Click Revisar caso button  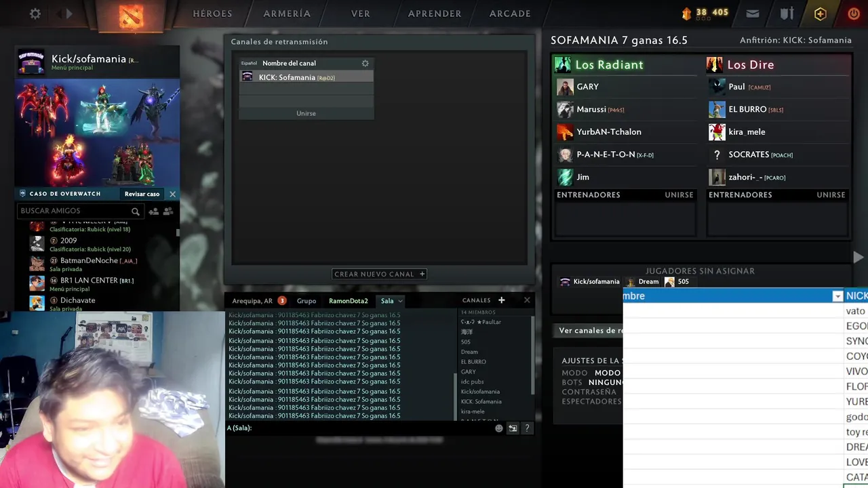coord(142,194)
